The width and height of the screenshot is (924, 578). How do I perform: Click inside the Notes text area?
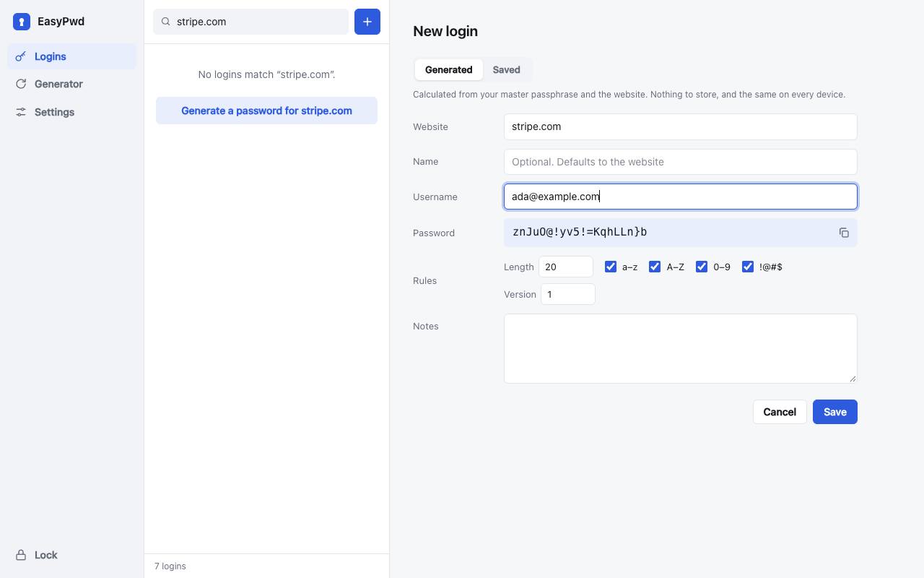pos(681,348)
